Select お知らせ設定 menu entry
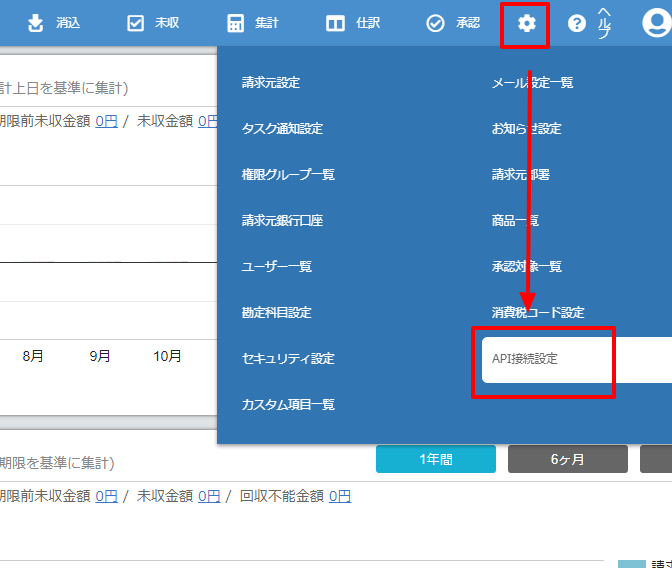The height and width of the screenshot is (568, 672). click(526, 129)
